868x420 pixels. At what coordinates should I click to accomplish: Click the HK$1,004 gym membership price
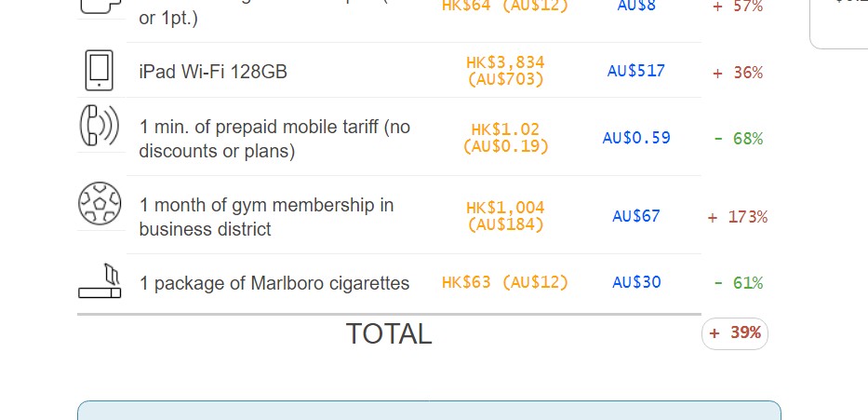pos(505,208)
